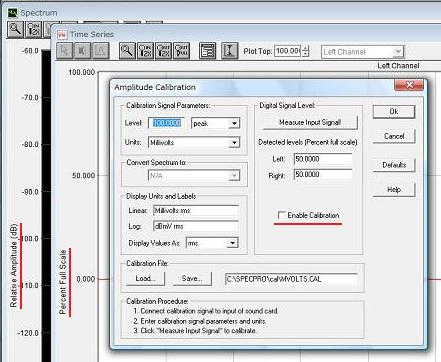Click the Defaults button
Viewport: 441px width, 362px height.
click(x=394, y=165)
